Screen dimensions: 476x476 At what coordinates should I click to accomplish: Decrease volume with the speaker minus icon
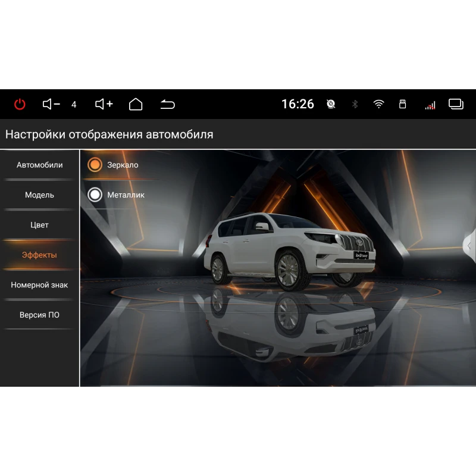pos(51,104)
